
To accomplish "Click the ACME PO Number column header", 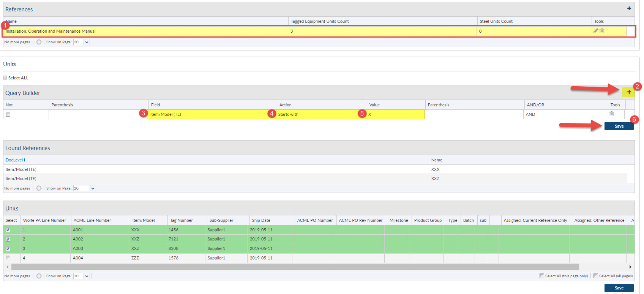I will (315, 220).
